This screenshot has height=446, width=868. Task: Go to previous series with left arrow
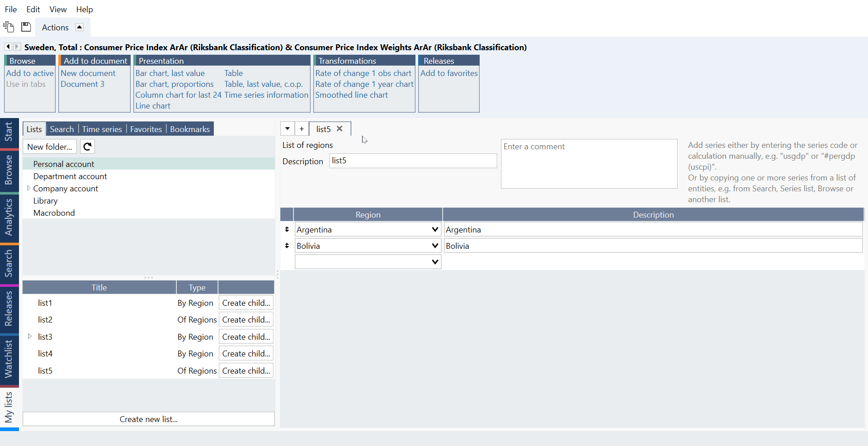pyautogui.click(x=8, y=47)
